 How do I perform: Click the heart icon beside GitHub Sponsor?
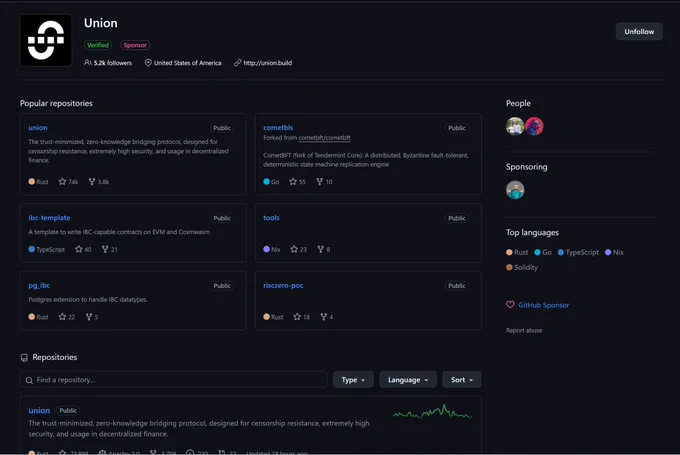tap(510, 305)
